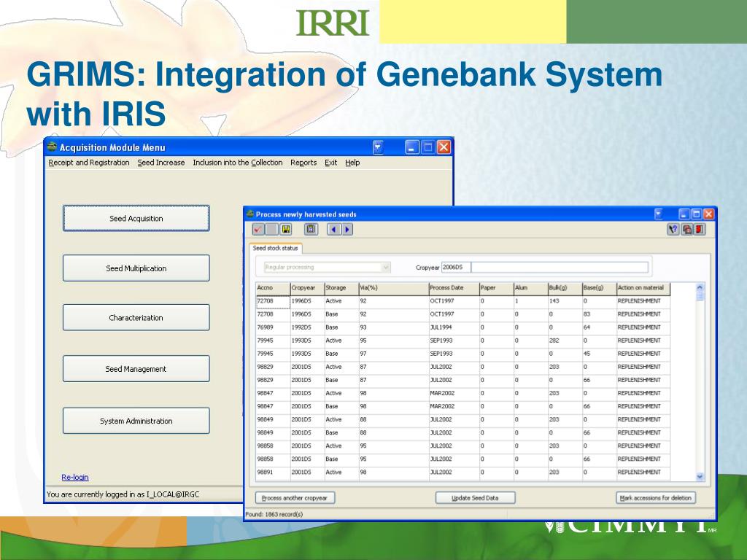Screen dimensions: 747x560
Task: Minimize the Process newly harvested seeds window
Action: coord(684,214)
